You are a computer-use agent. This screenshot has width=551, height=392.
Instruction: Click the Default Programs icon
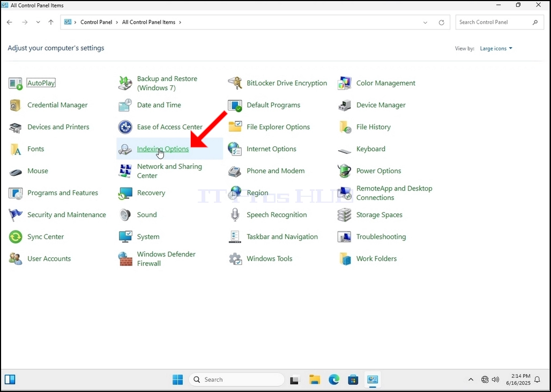235,105
